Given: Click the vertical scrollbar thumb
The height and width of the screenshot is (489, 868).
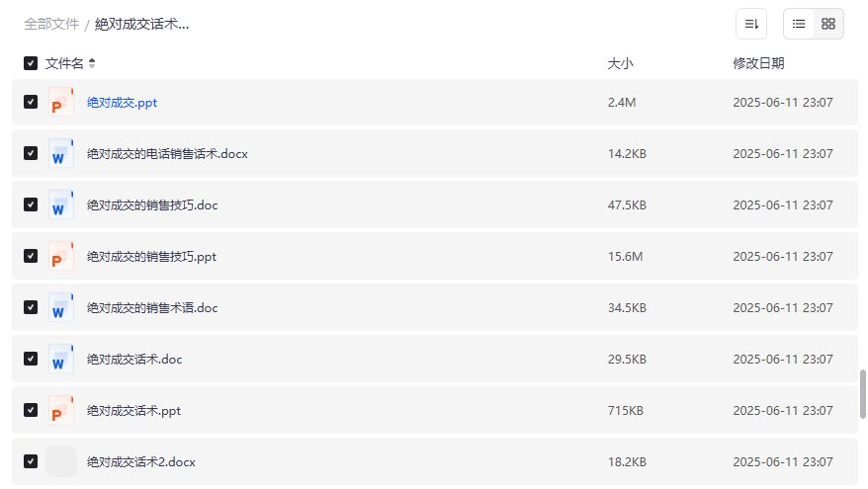Looking at the screenshot, I should pos(862,394).
